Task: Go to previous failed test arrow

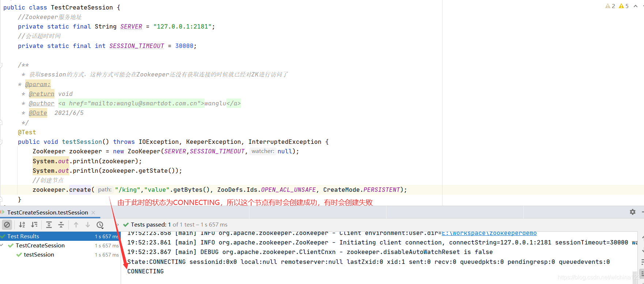Action: 76,225
